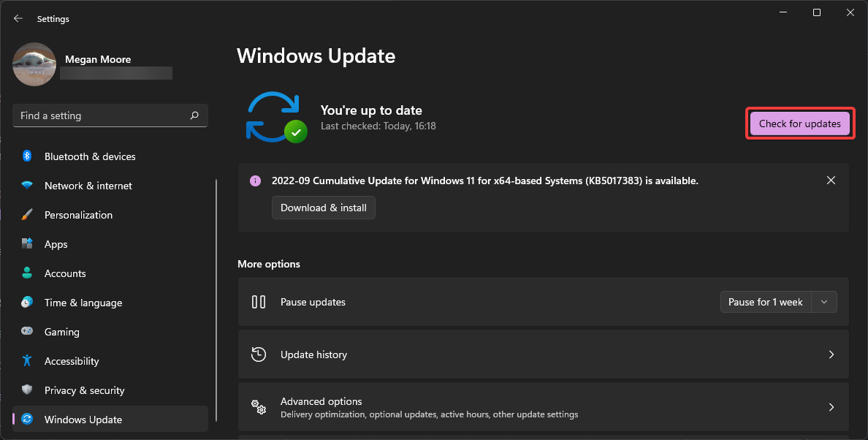Click the Bluetooth & devices icon
Viewport: 868px width, 440px height.
[27, 156]
